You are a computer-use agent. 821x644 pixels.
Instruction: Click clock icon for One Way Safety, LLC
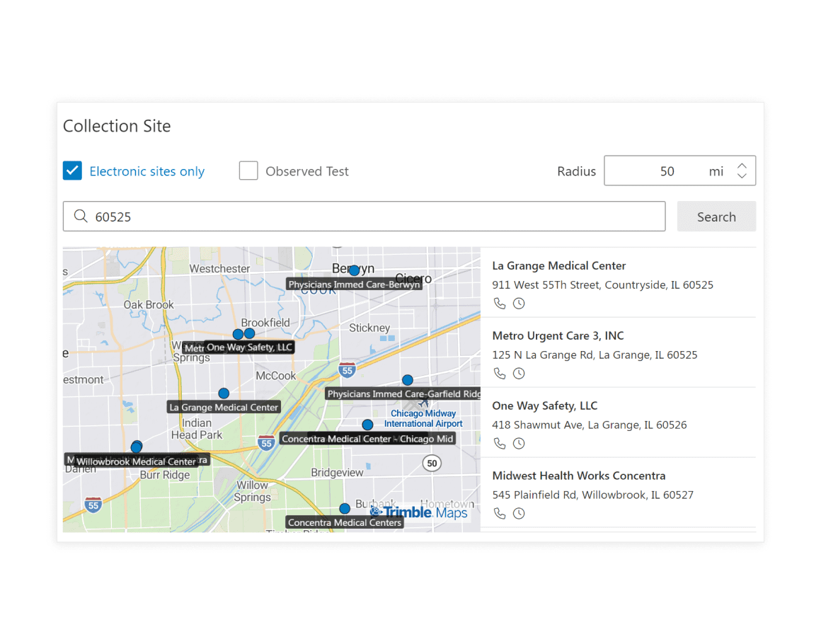[519, 444]
